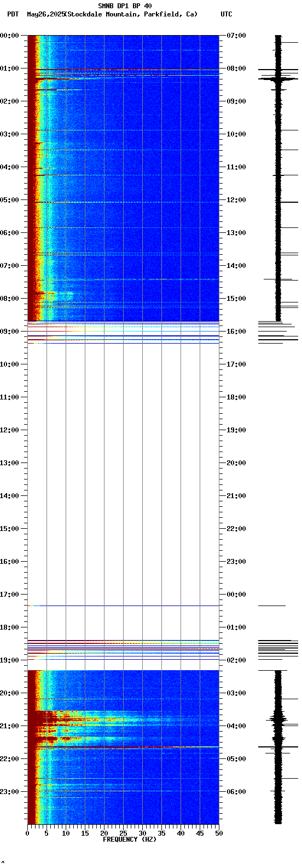Image resolution: width=302 pixels, height=868 pixels.
Task: Click the 'UTC' timezone label
Action: pos(226,14)
